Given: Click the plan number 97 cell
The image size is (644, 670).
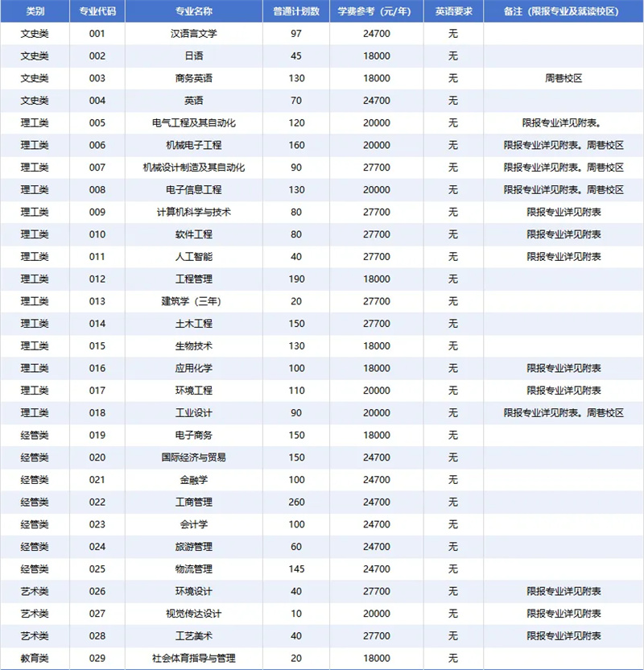Looking at the screenshot, I should click(x=296, y=33).
